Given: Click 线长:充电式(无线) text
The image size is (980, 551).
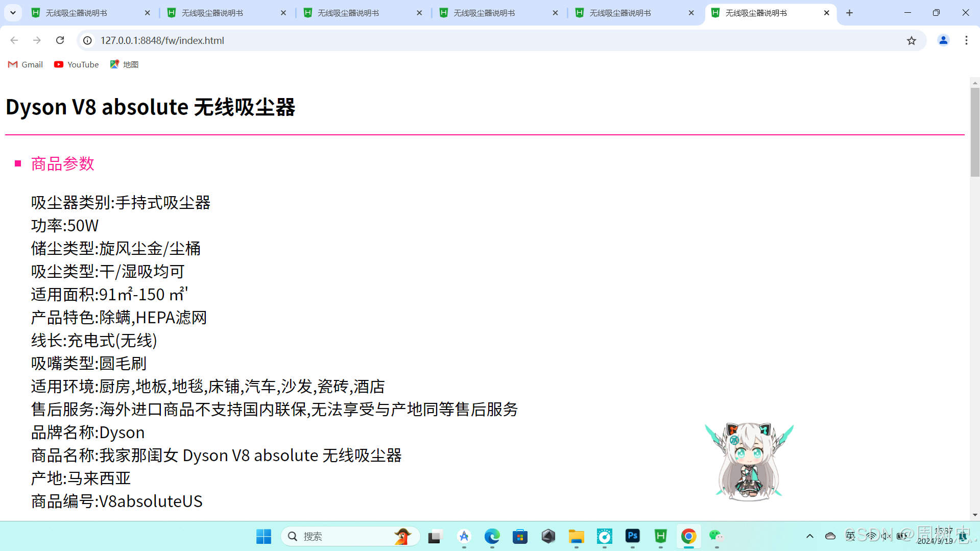Looking at the screenshot, I should pos(94,341).
